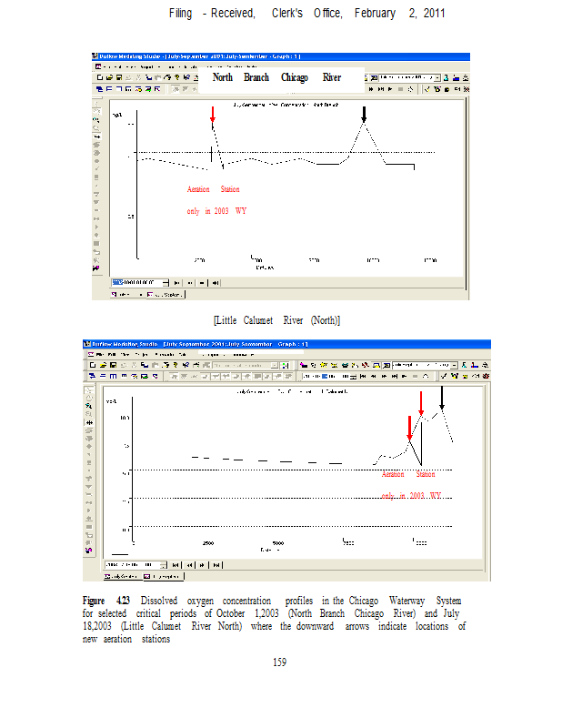562x728 pixels.
Task: Open the top-right toolbar dropdown in North Branch window
Action: (x=437, y=78)
